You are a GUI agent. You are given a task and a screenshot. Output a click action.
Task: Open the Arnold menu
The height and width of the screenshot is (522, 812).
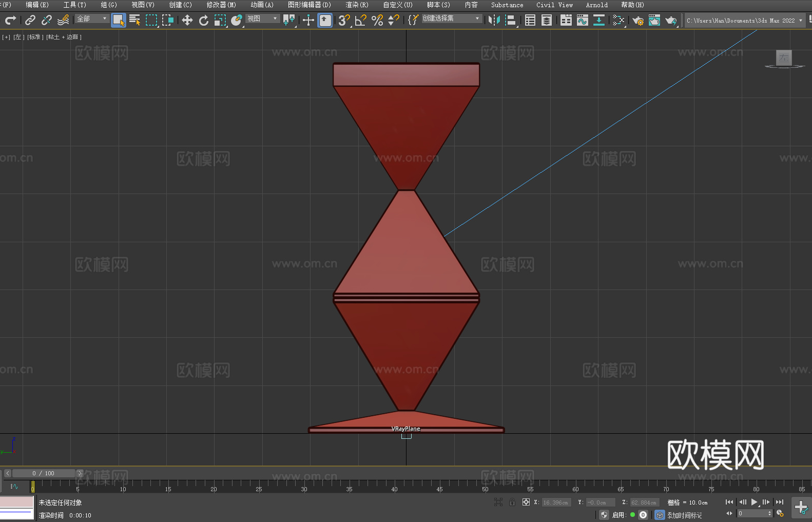pyautogui.click(x=596, y=5)
